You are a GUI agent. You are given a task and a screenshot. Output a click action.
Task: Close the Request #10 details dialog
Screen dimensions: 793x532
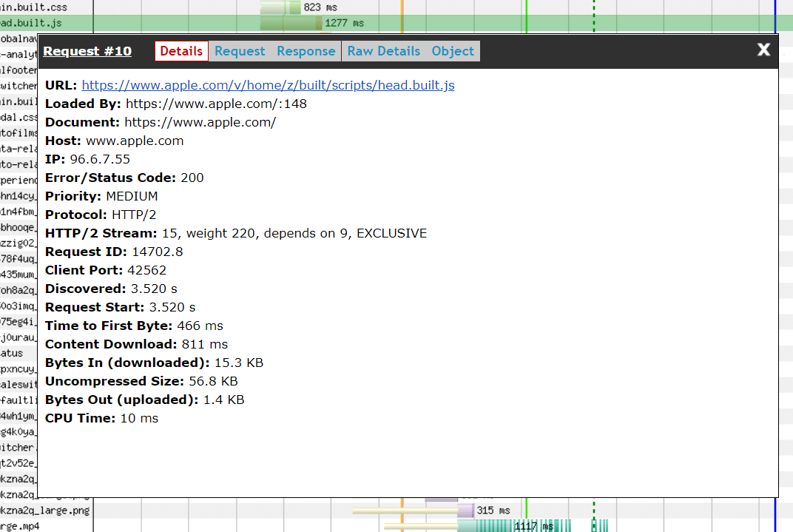point(763,50)
